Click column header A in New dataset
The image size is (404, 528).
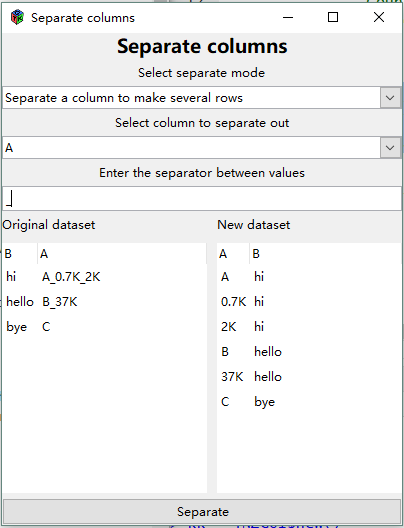pos(233,254)
